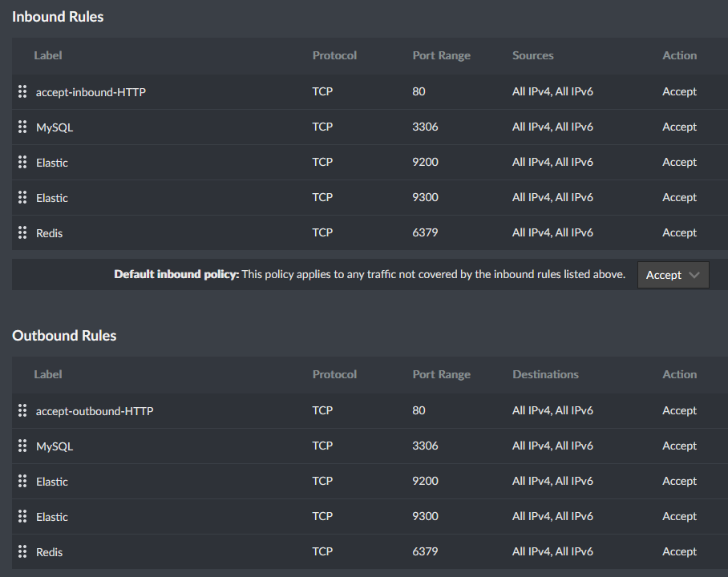Click the outbound Destinations column header
Screen dimensions: 728x577
pyautogui.click(x=545, y=374)
